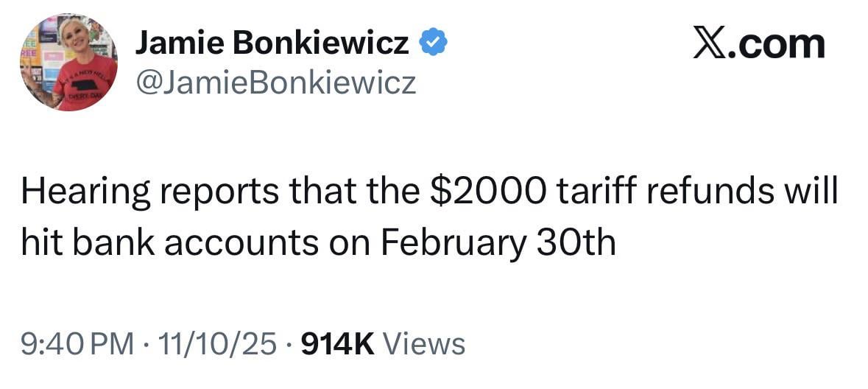Click the 914K view count number
This screenshot has width=868, height=389.
click(x=339, y=343)
